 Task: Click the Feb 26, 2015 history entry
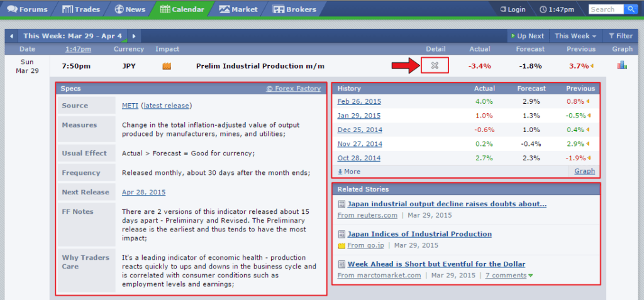coord(359,102)
